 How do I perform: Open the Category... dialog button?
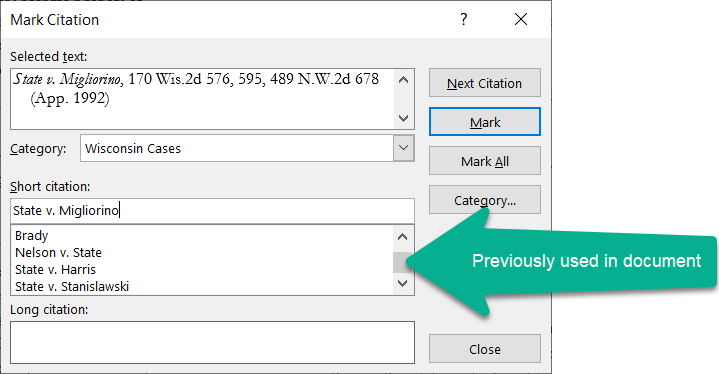(x=485, y=200)
